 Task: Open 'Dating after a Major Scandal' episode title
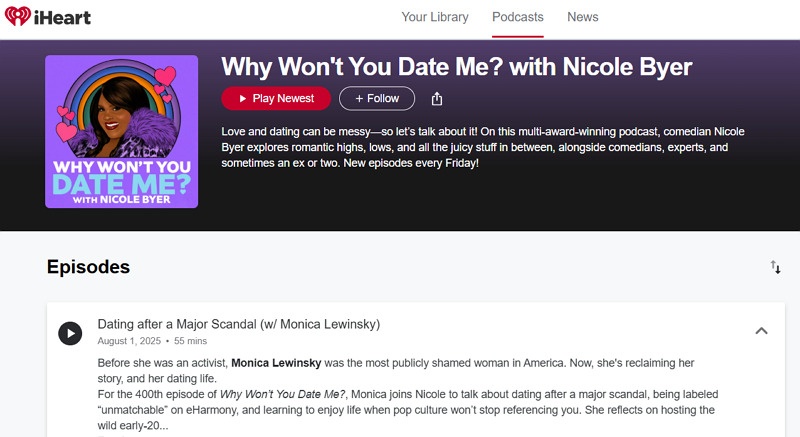click(x=239, y=324)
